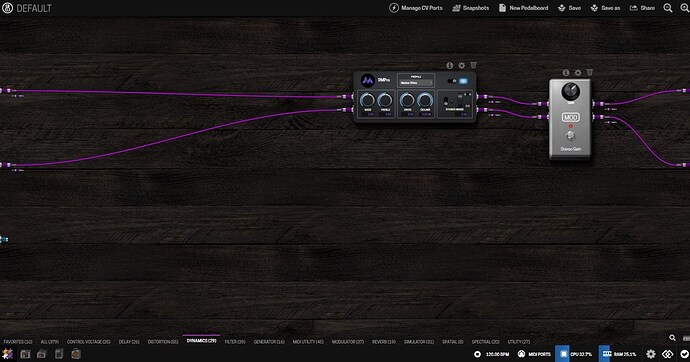Screen dimensions: 690x362
Task: Click the bypass linked-diamonds icon
Action: (668, 354)
